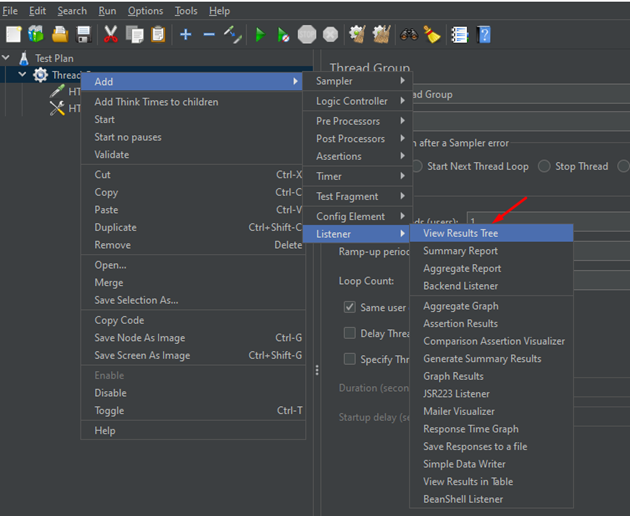The height and width of the screenshot is (516, 630).
Task: Click the Save icon in toolbar
Action: click(x=84, y=34)
